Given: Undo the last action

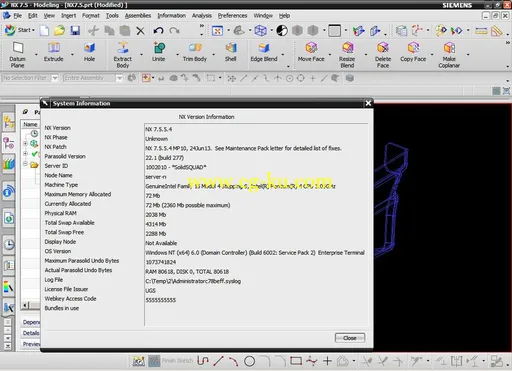Looking at the screenshot, I should click(158, 31).
